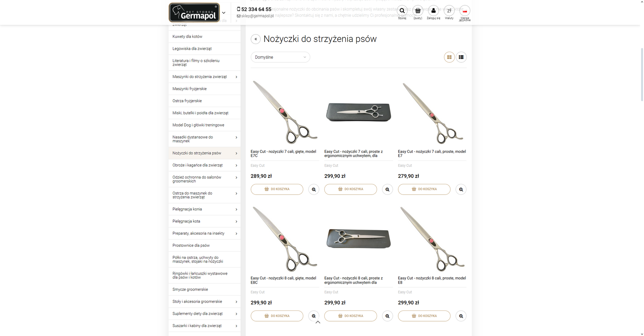This screenshot has height=336, width=644.
Task: Open Maszynki fryzjerskie category
Action: pyautogui.click(x=205, y=89)
